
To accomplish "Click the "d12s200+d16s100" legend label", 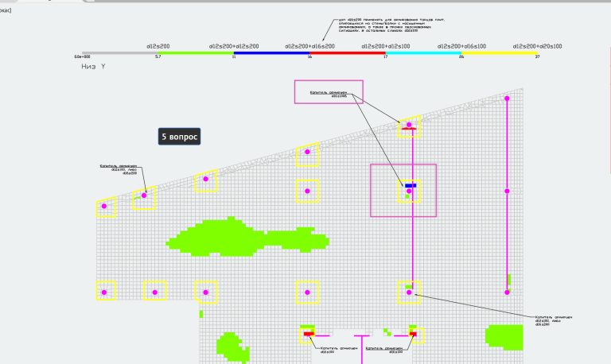I will tap(461, 46).
